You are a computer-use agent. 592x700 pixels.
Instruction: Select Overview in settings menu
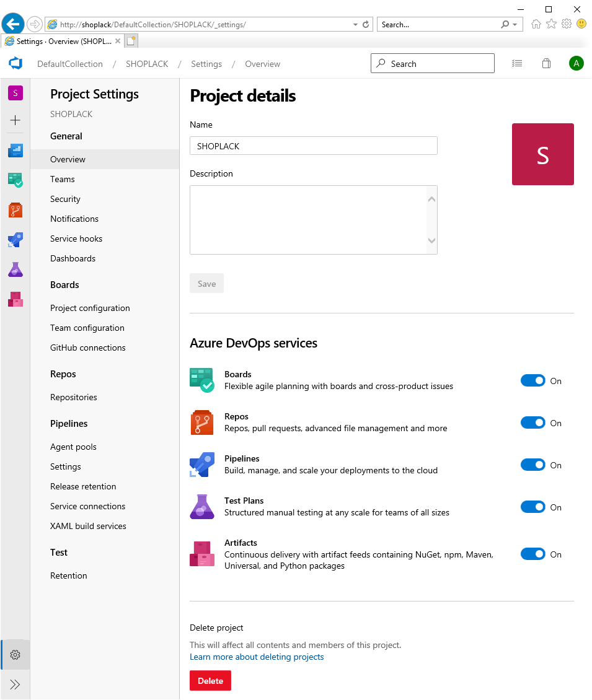pos(105,159)
